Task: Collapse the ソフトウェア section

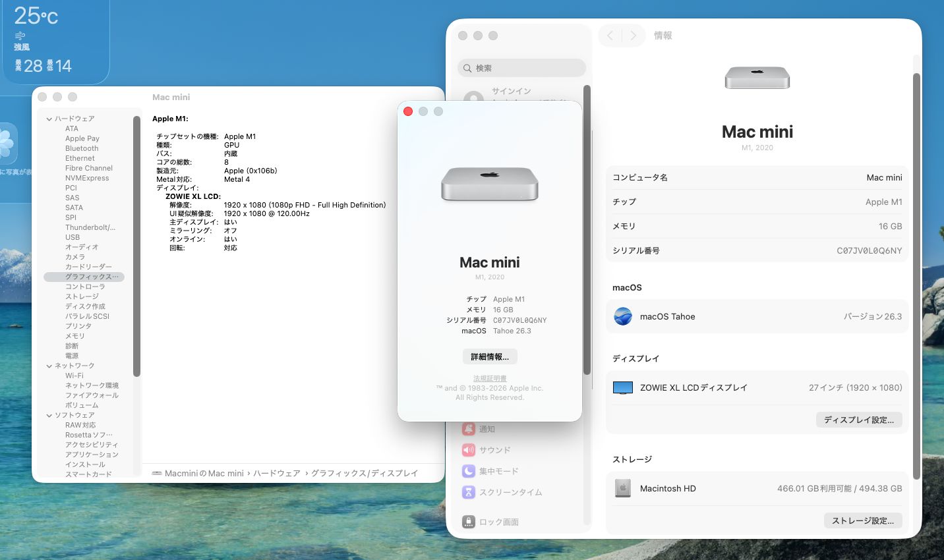Action: click(49, 415)
